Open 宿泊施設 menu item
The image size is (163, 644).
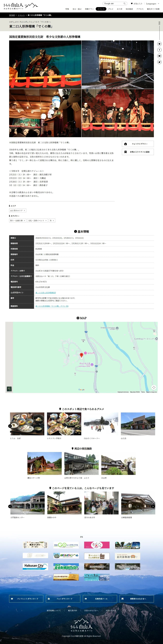coord(129,9)
